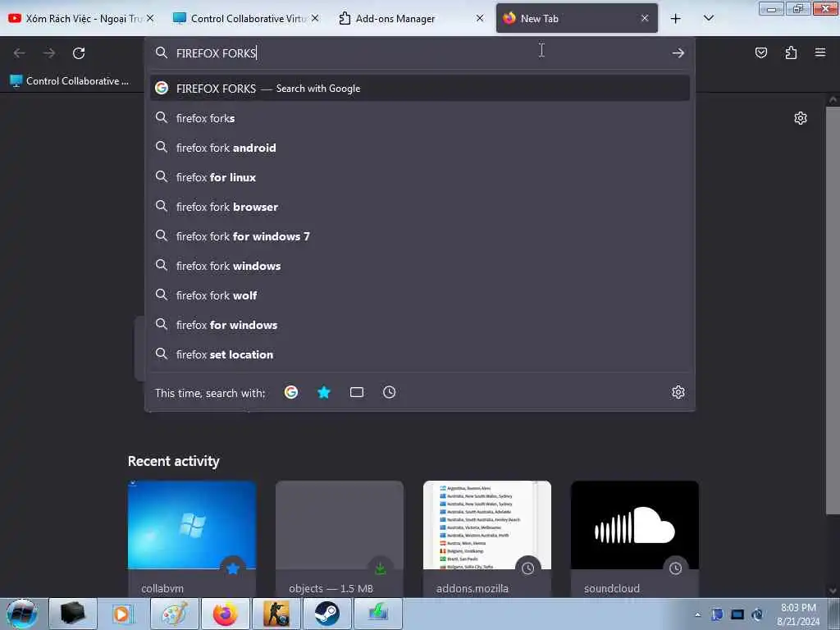Open the Extensions puzzle icon
This screenshot has height=630, width=840.
(791, 52)
